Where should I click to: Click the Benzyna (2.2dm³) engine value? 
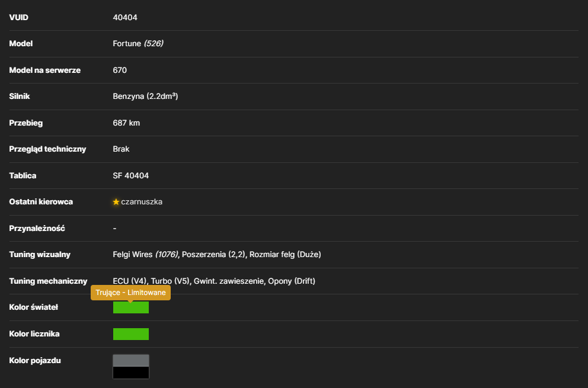(x=145, y=97)
